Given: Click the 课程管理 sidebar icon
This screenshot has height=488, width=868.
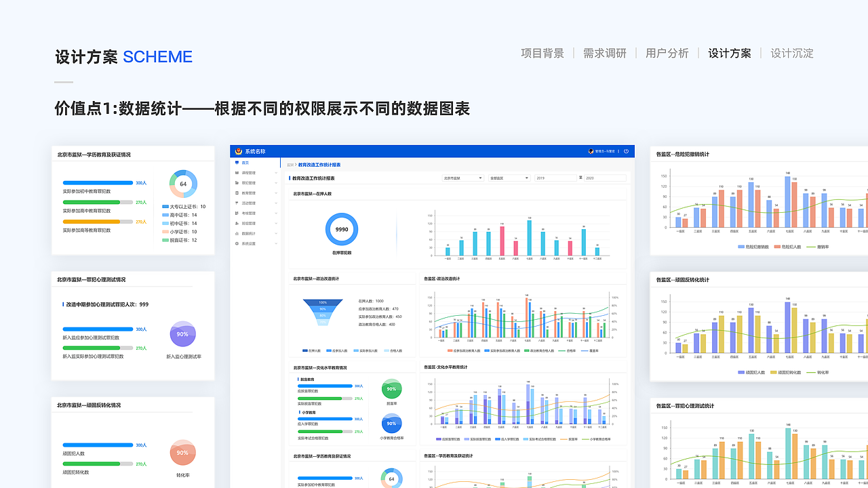Looking at the screenshot, I should [237, 172].
